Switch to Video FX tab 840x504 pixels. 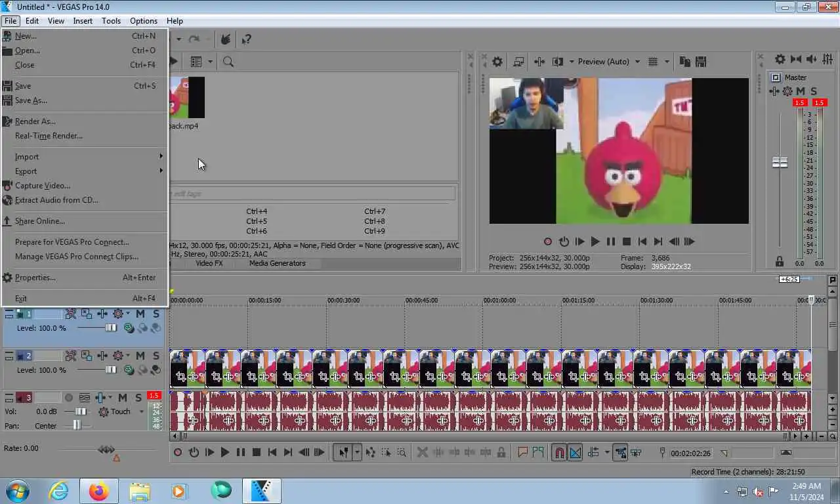point(209,263)
